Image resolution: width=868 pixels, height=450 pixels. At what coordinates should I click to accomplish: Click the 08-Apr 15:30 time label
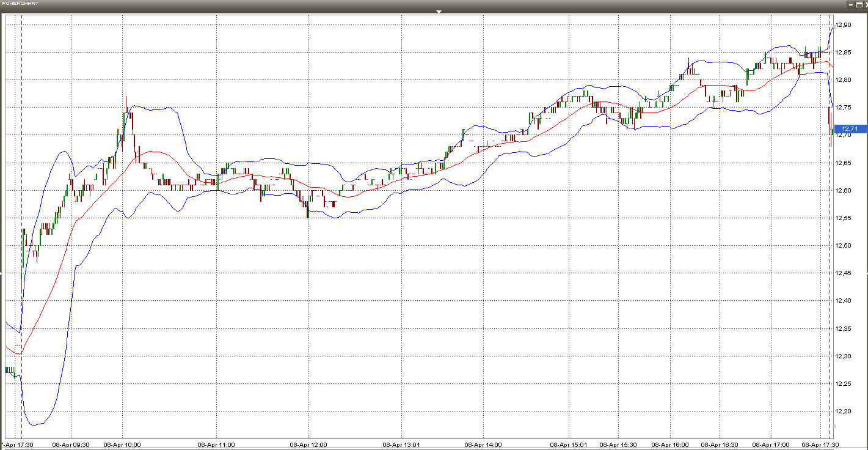(x=618, y=445)
